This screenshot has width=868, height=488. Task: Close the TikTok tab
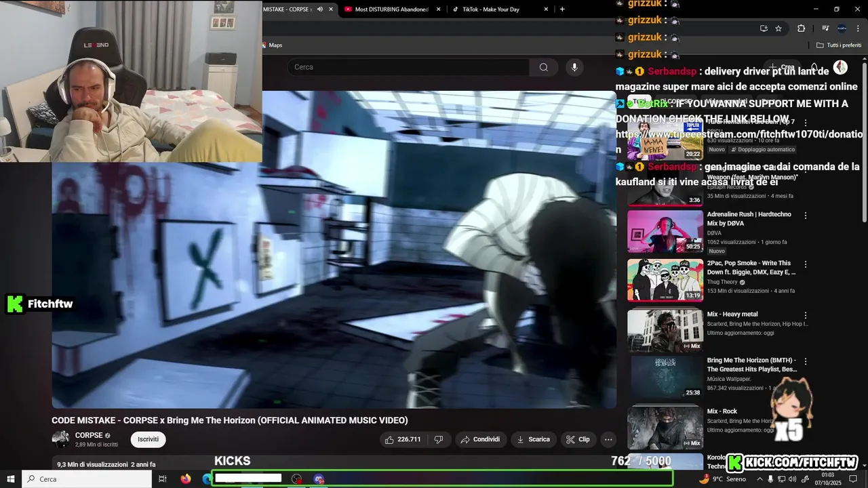[x=547, y=9]
